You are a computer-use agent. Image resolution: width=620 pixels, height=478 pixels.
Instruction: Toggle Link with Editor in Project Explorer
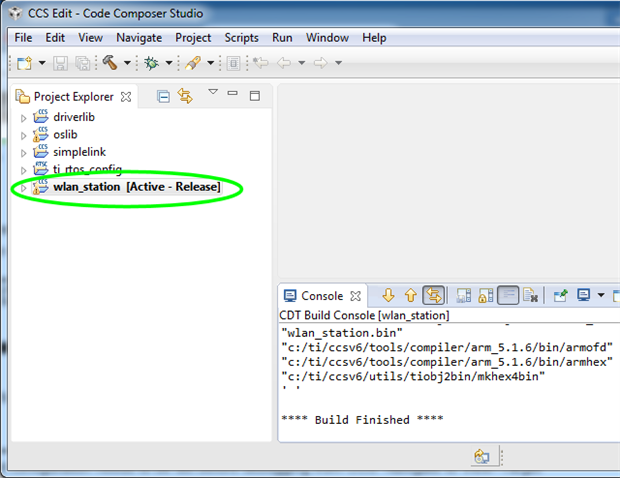[x=185, y=96]
